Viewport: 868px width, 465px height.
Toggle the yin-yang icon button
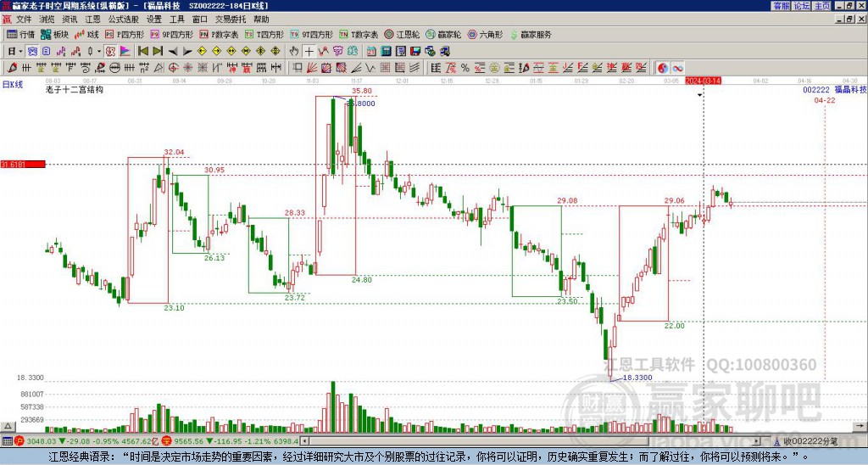(x=662, y=68)
